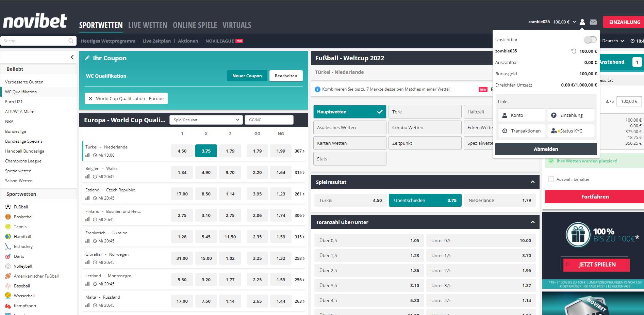Open the Deutsch language dropdown
This screenshot has height=315, width=644.
pos(613,41)
